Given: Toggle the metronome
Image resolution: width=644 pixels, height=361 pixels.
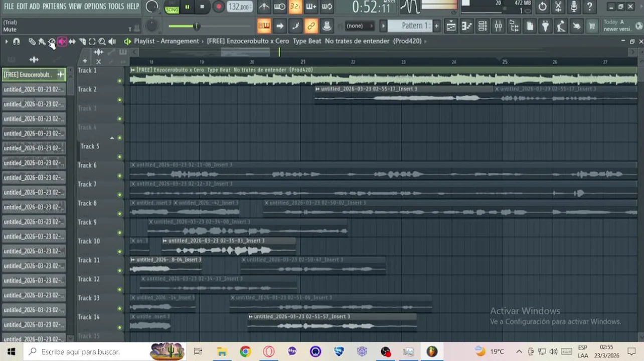Looking at the screenshot, I should coord(264,7).
